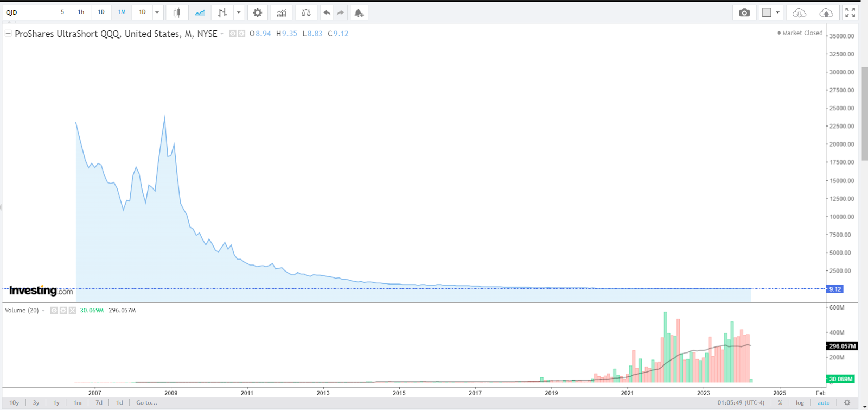Screen dimensions: 868x410
Task: Open the Volume indicator settings gear
Action: (63, 311)
